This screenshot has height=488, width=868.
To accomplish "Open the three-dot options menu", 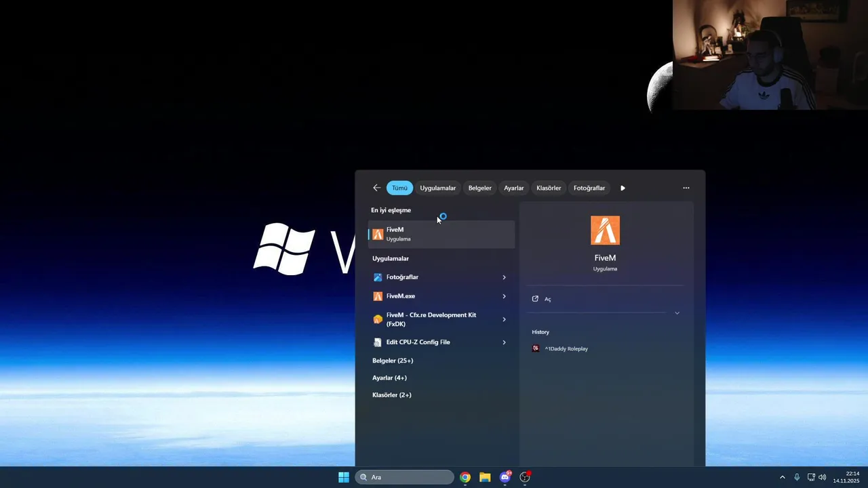I will tap(686, 188).
